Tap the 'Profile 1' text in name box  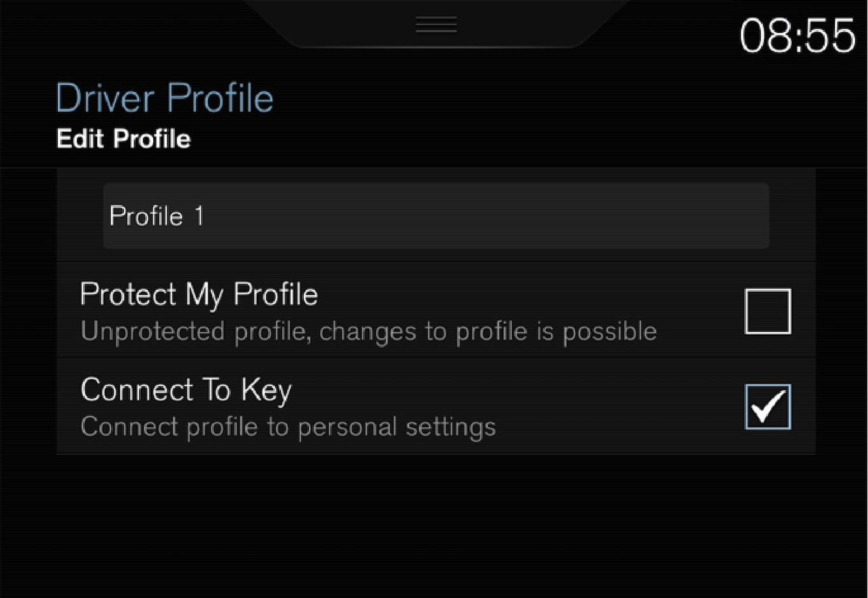pyautogui.click(x=156, y=216)
